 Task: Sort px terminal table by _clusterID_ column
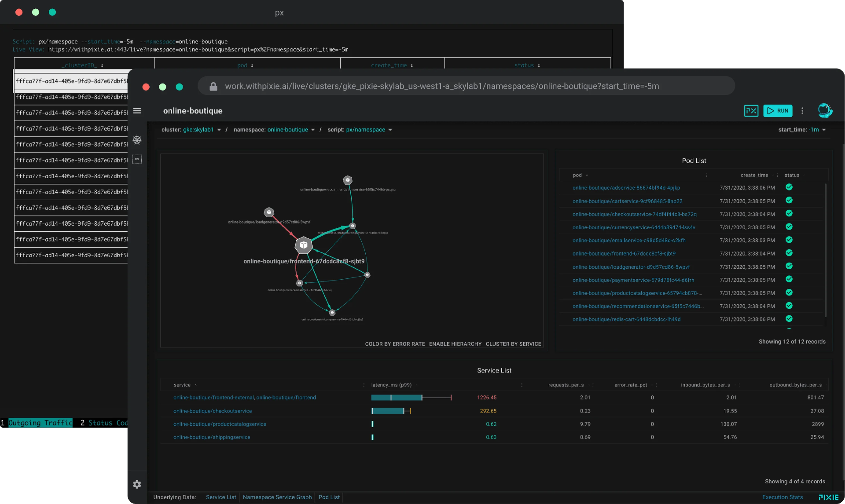pyautogui.click(x=80, y=65)
